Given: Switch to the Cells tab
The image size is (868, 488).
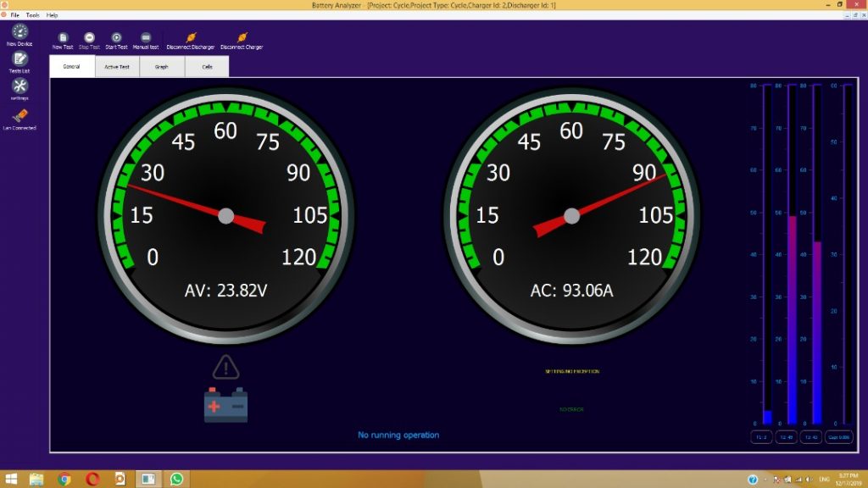Looking at the screenshot, I should click(207, 67).
